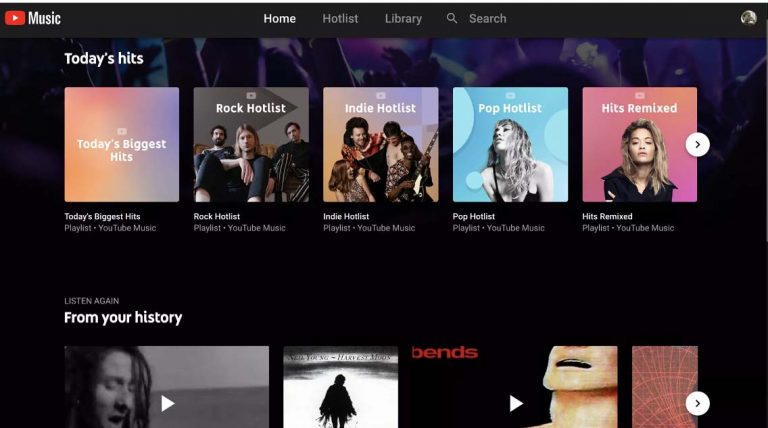The width and height of the screenshot is (768, 428).
Task: Open the Rock Hotlist cover
Action: pos(251,144)
